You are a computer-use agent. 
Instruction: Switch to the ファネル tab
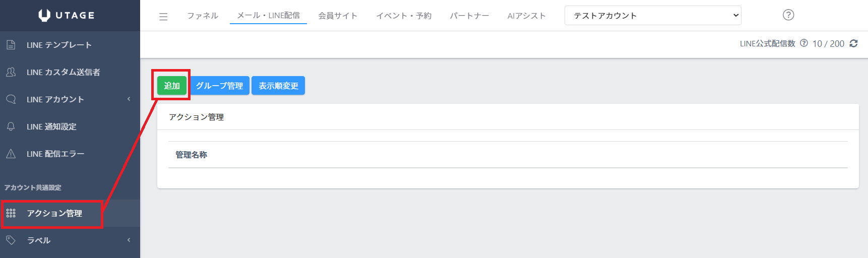click(x=203, y=16)
